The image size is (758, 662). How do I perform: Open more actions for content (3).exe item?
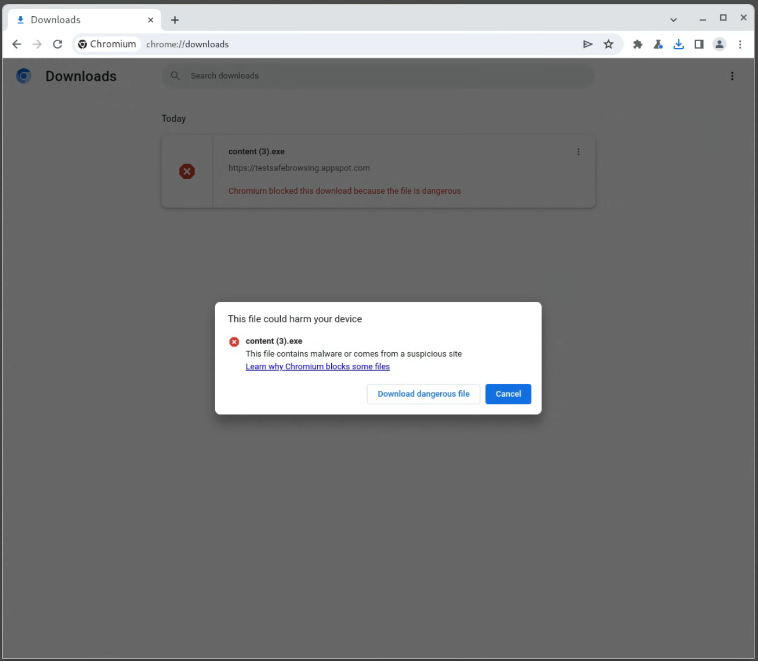(578, 152)
